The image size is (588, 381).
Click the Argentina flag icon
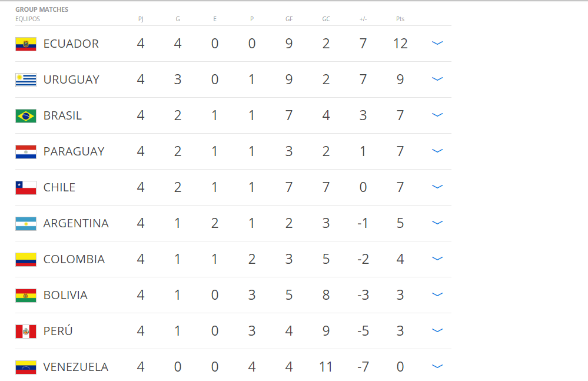[26, 224]
